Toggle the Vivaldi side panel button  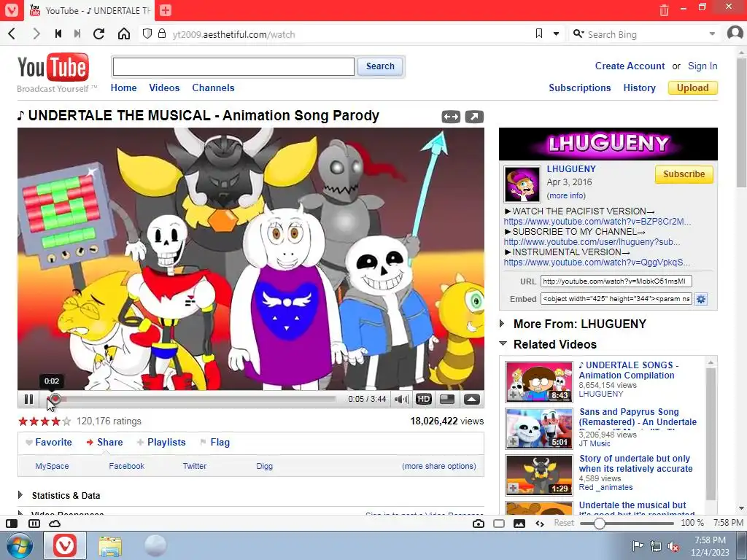click(12, 524)
